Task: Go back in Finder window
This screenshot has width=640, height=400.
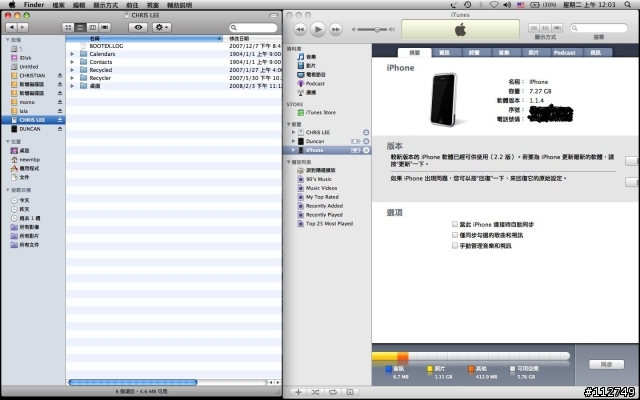Action: [11, 27]
